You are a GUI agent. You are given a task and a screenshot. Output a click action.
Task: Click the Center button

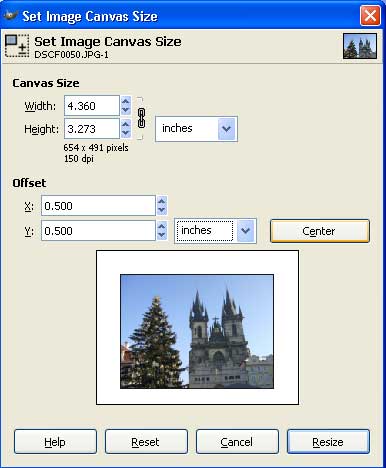point(320,231)
